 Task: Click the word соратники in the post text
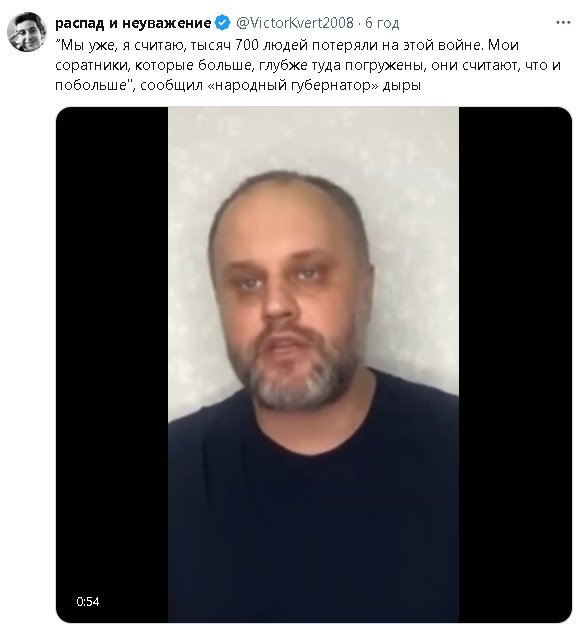point(93,65)
